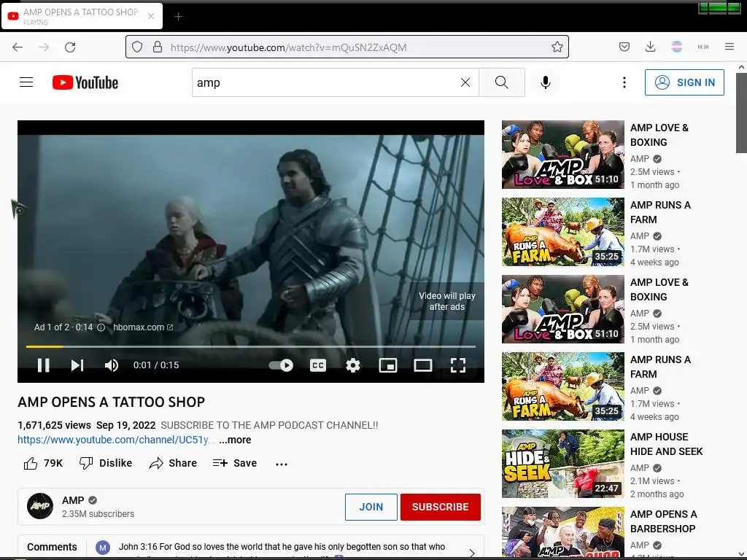Screen dimensions: 747x560
Task: Turn on closed captions
Action: [318, 365]
